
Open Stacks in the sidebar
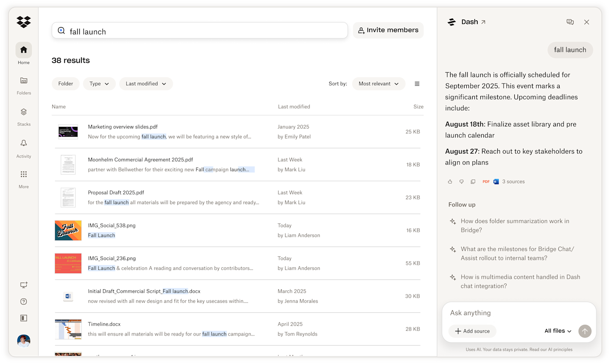pos(24,117)
